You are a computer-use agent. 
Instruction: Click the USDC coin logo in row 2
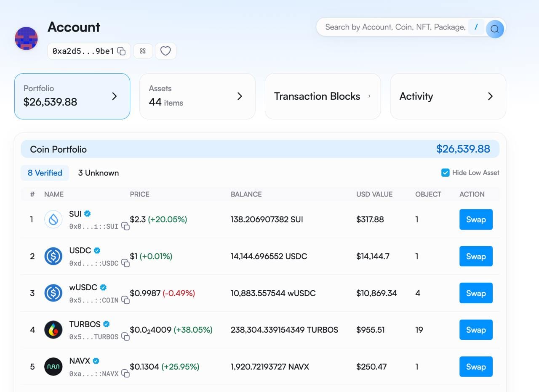(x=53, y=256)
